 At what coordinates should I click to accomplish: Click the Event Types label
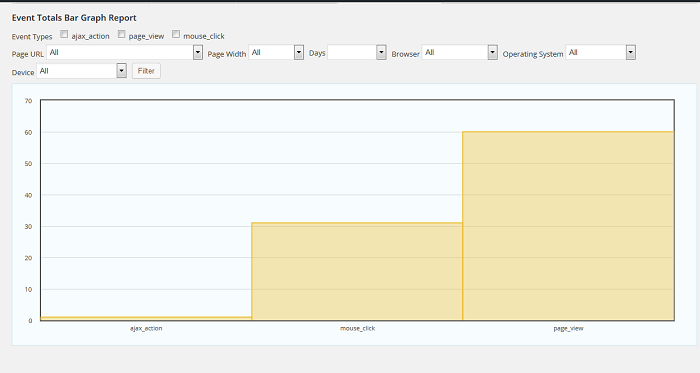pos(32,37)
